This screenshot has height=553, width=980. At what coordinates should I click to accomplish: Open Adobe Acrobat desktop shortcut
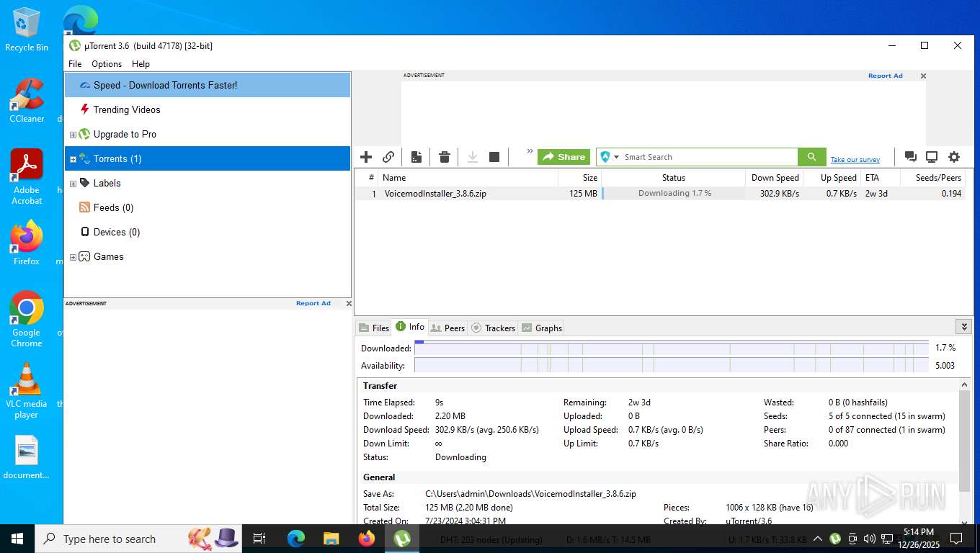coord(27,177)
